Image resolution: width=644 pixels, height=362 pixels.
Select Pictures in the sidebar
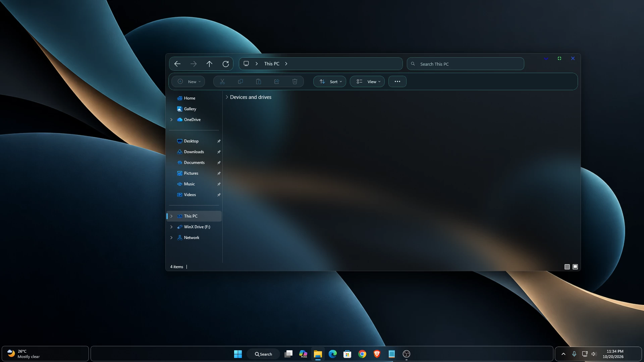pyautogui.click(x=191, y=173)
